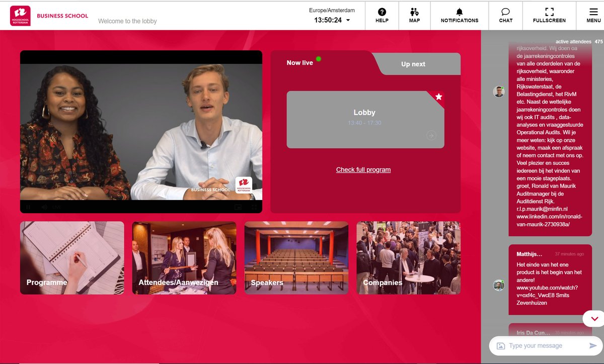This screenshot has height=364, width=604.
Task: Make the video player fullscreen
Action: 254,206
